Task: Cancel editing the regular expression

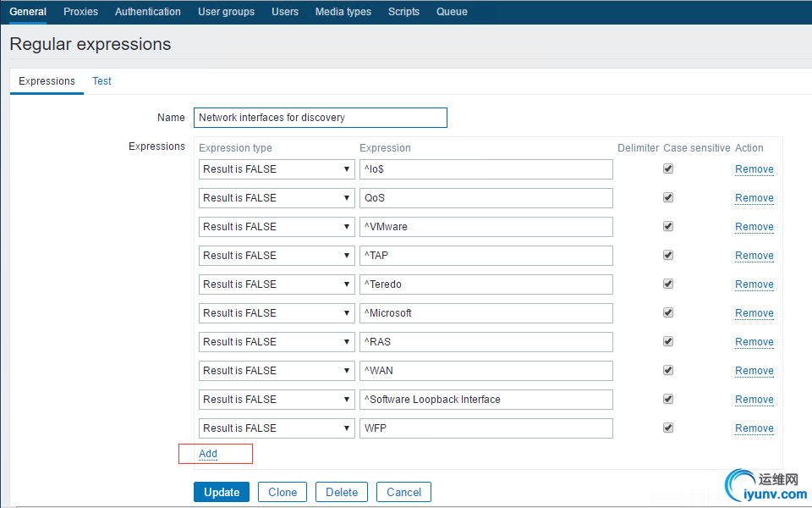Action: 403,492
